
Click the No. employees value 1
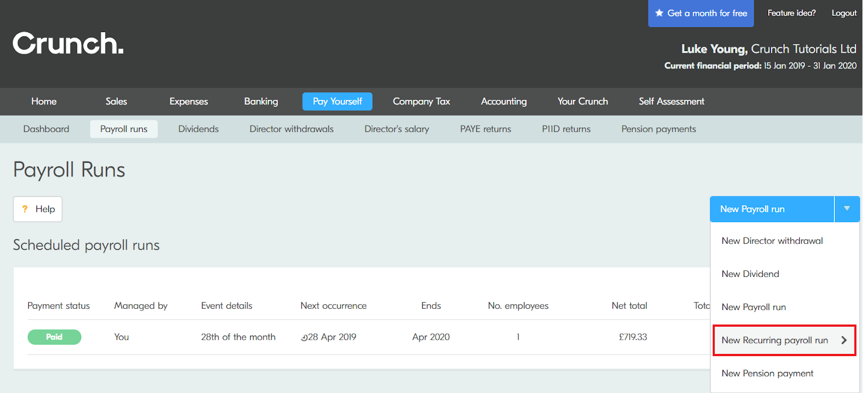(518, 337)
